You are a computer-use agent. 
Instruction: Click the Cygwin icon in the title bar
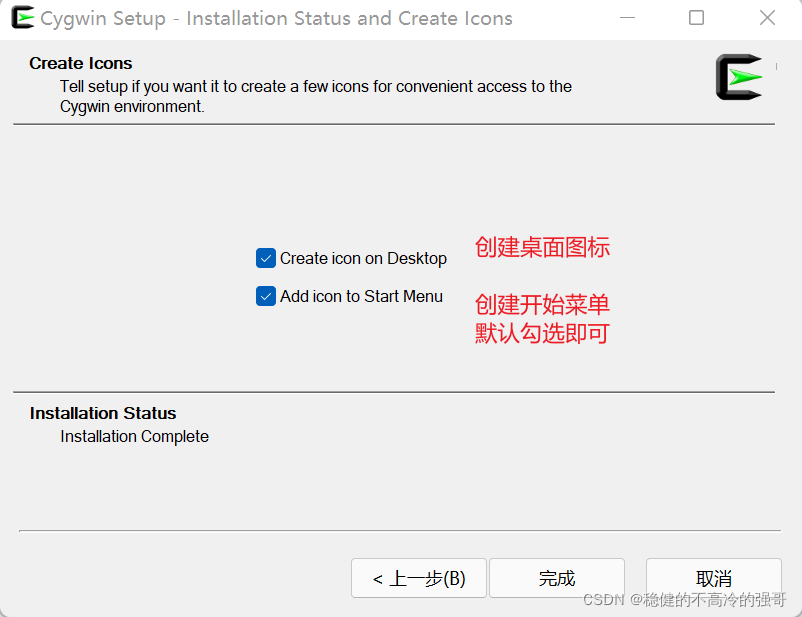pos(22,18)
